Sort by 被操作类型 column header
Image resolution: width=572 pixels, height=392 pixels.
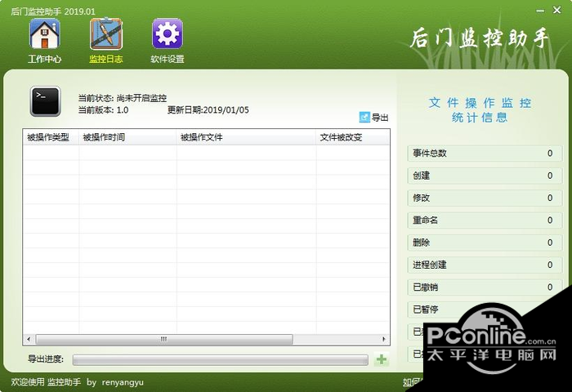(x=51, y=137)
